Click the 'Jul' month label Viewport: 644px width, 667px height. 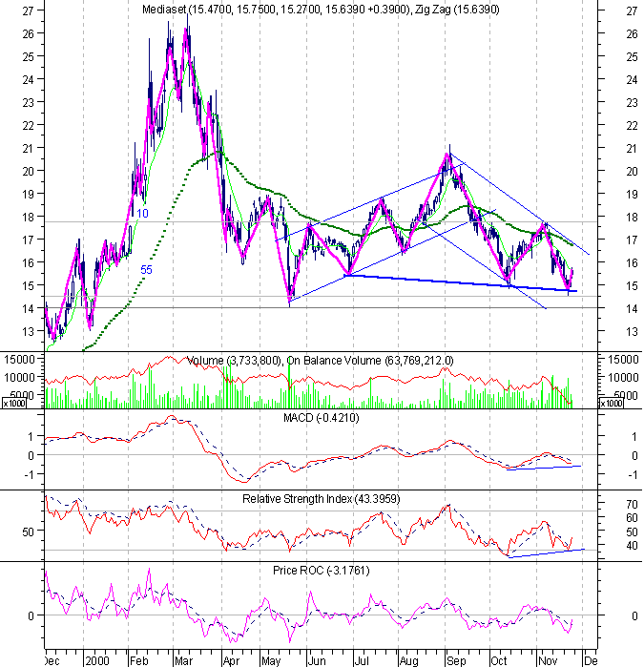362,661
